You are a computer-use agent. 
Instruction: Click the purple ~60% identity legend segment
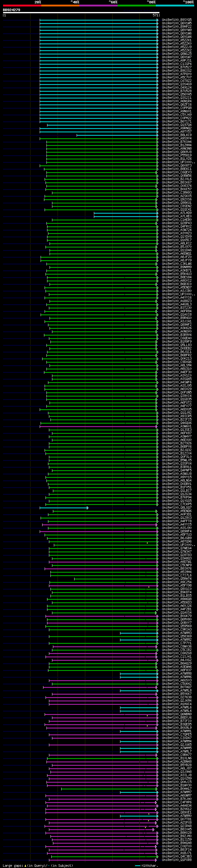coord(98,6)
